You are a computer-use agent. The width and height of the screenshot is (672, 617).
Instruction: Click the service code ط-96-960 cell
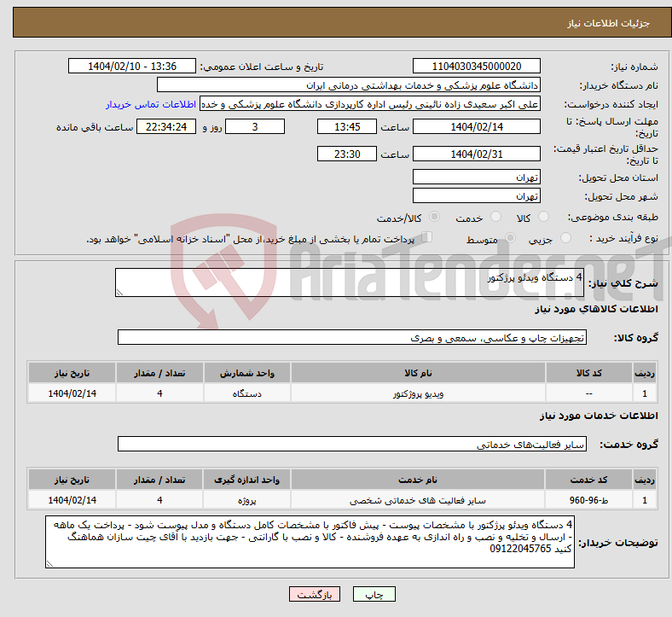tap(588, 500)
